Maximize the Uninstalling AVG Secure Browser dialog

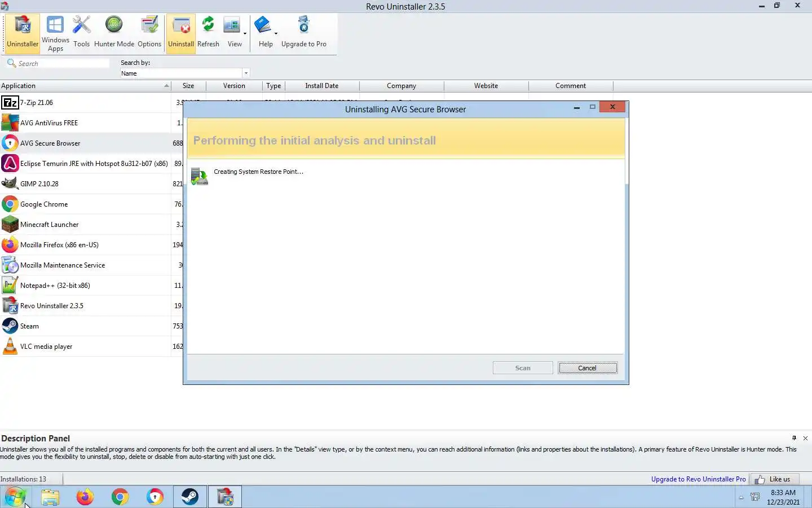click(593, 107)
